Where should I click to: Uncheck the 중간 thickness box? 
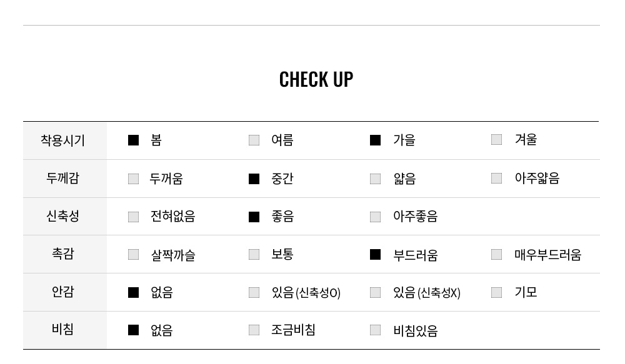point(254,179)
